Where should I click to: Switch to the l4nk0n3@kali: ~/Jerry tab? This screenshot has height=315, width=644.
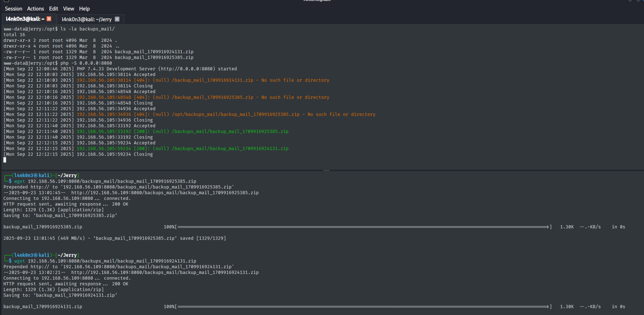coord(87,19)
